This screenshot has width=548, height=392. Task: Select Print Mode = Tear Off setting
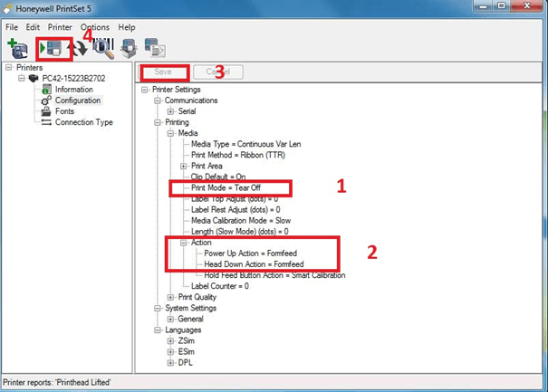pos(226,187)
